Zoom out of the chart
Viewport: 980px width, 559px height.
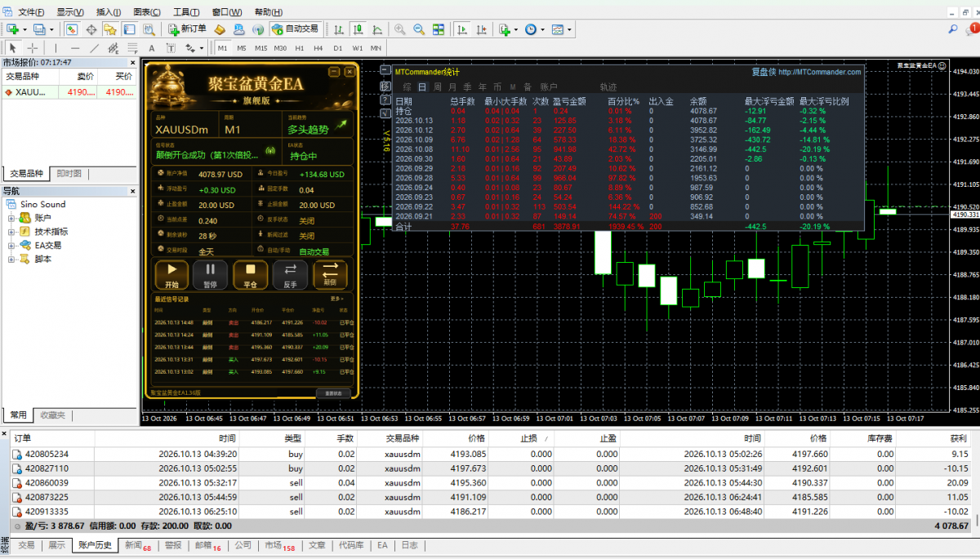click(x=418, y=29)
